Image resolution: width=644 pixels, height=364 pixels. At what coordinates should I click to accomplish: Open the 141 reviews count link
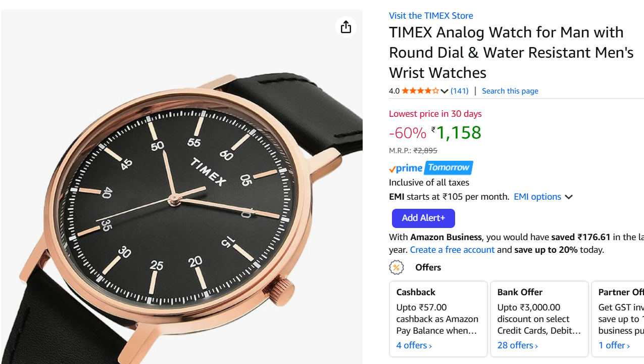pyautogui.click(x=459, y=91)
